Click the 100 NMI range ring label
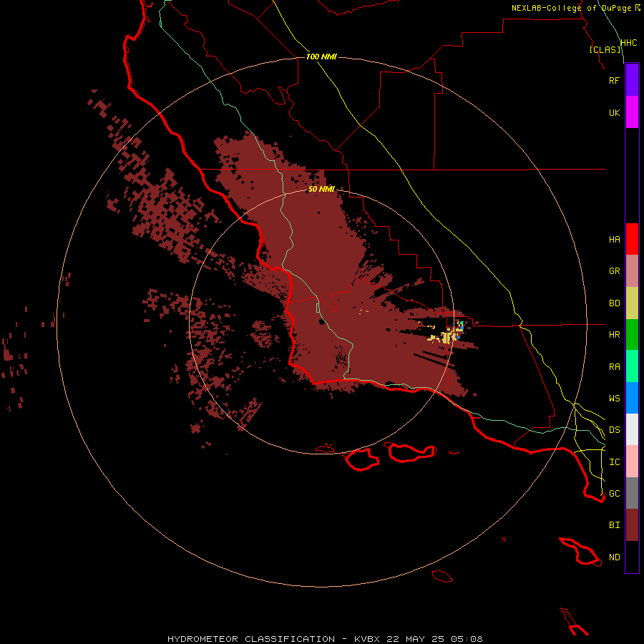 pos(321,57)
